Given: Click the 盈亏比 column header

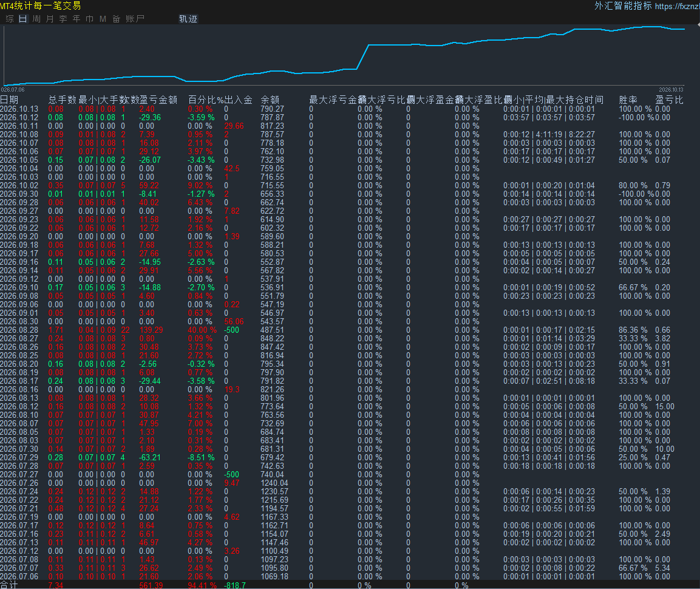Looking at the screenshot, I should pyautogui.click(x=669, y=100).
